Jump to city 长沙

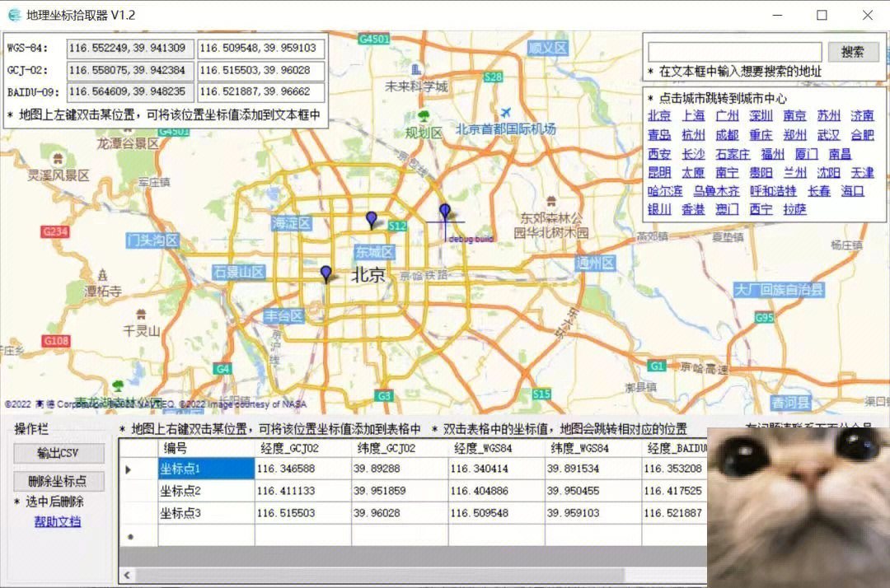[x=693, y=154]
